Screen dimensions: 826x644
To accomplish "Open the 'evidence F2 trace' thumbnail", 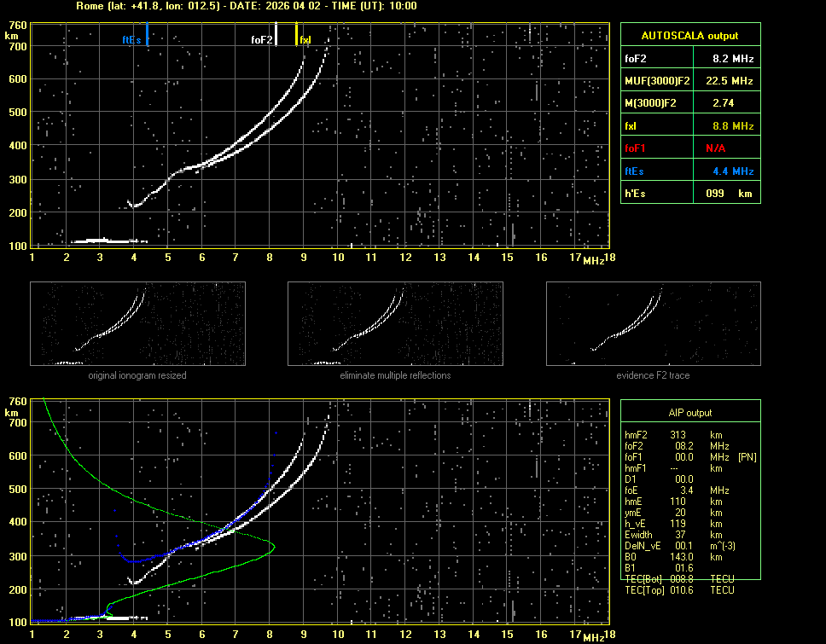I will coord(653,324).
